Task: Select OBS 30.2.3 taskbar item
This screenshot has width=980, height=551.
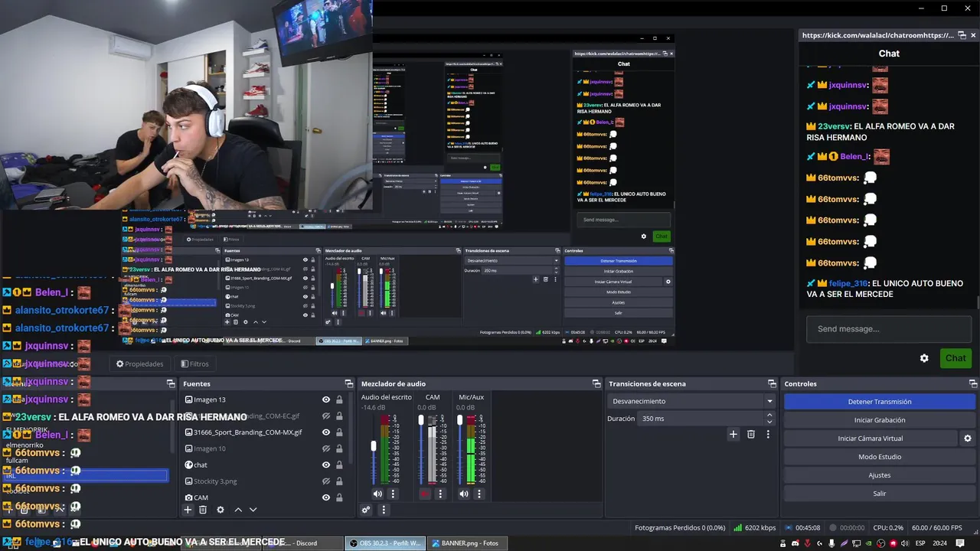Action: coord(385,543)
